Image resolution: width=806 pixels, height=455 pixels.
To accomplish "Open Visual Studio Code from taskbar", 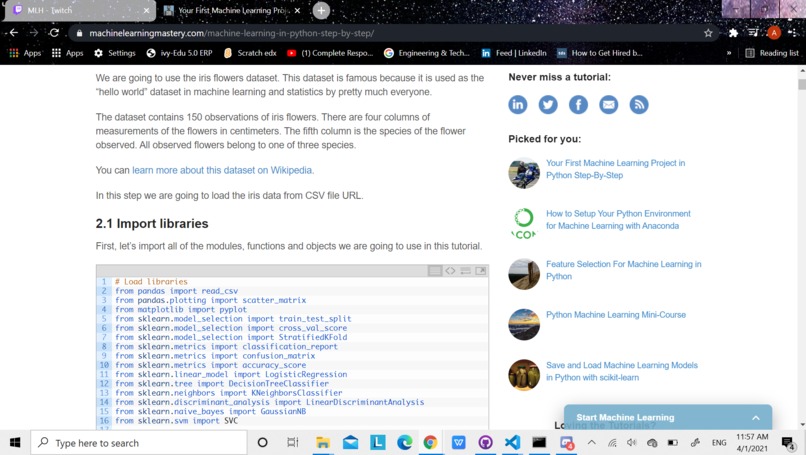I will click(512, 443).
